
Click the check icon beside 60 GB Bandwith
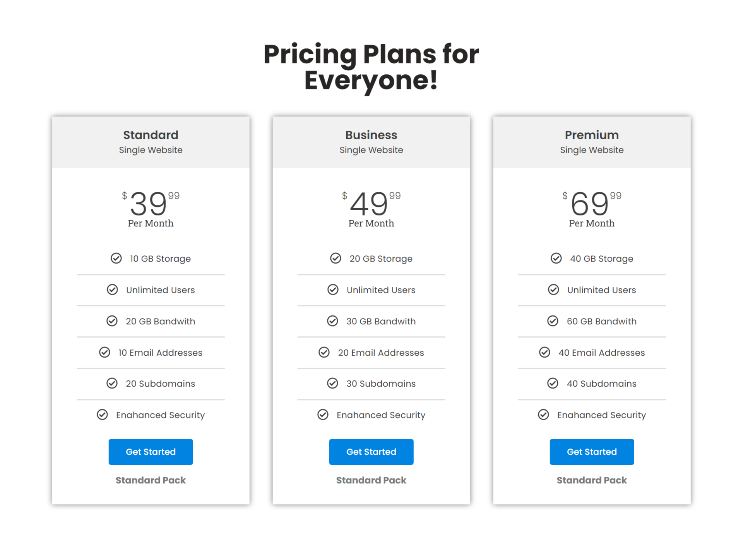tap(553, 321)
